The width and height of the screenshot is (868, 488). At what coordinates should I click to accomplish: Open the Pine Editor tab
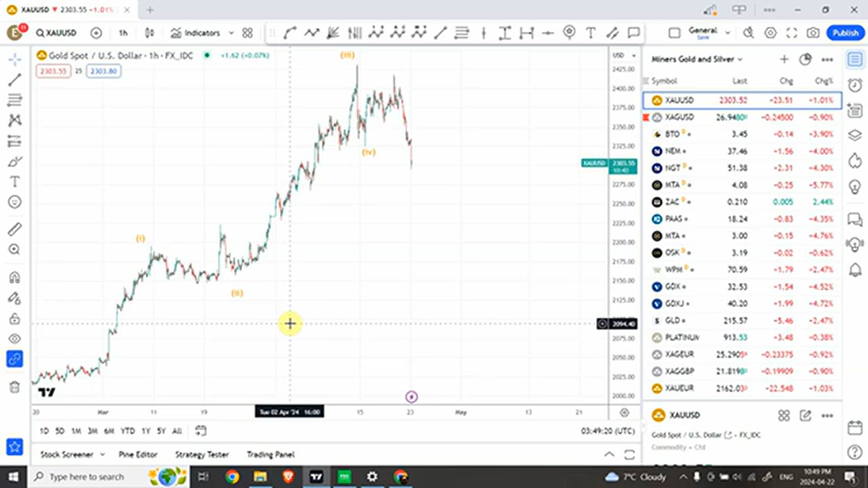[x=138, y=454]
